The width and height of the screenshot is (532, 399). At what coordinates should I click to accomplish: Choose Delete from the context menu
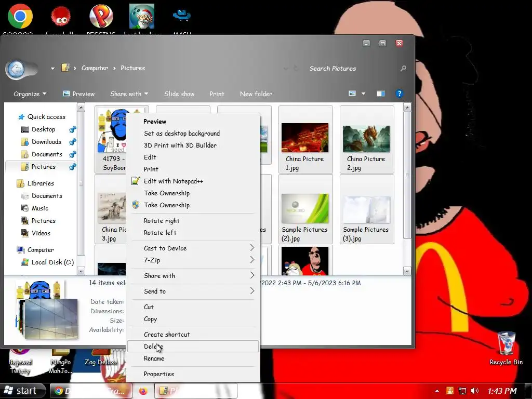tap(192, 347)
